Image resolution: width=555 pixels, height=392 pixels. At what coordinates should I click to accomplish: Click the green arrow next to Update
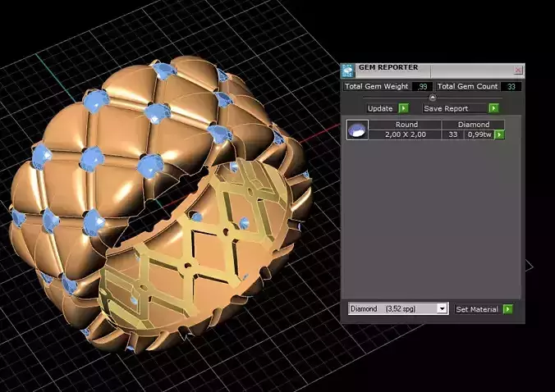click(403, 108)
